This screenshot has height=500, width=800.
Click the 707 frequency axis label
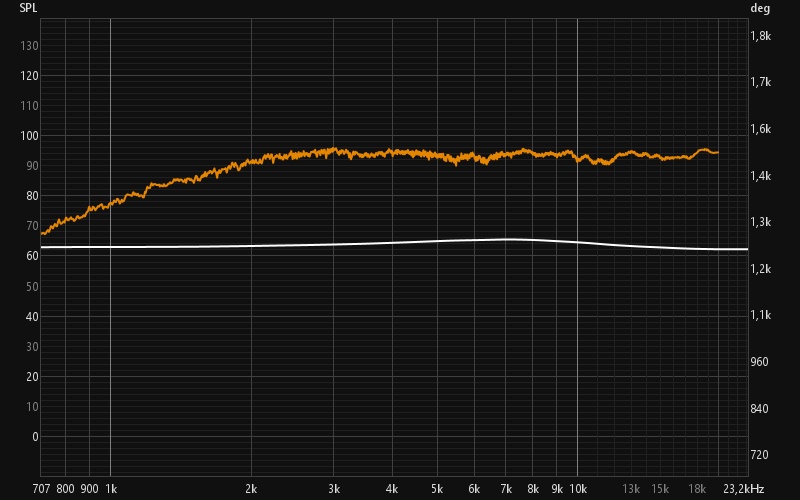(x=41, y=489)
